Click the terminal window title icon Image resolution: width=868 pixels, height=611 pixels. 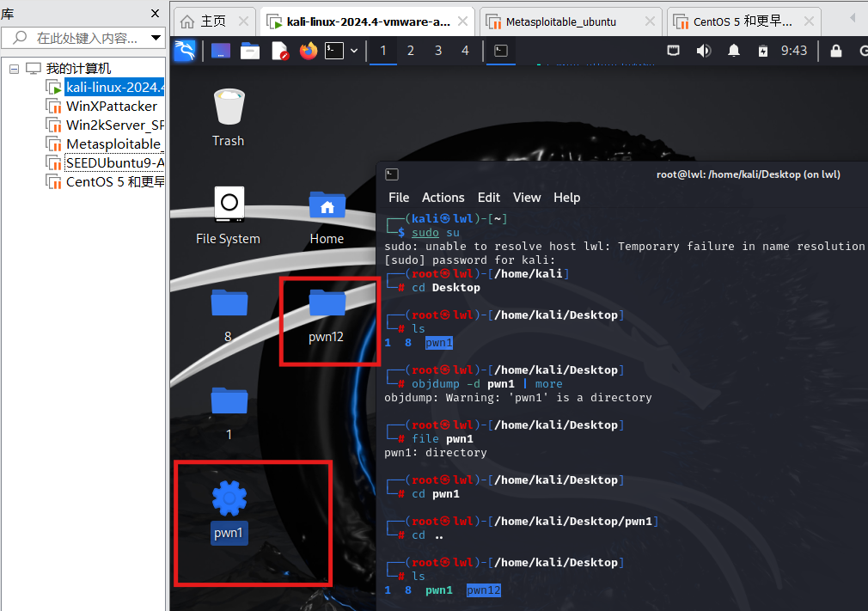(392, 174)
